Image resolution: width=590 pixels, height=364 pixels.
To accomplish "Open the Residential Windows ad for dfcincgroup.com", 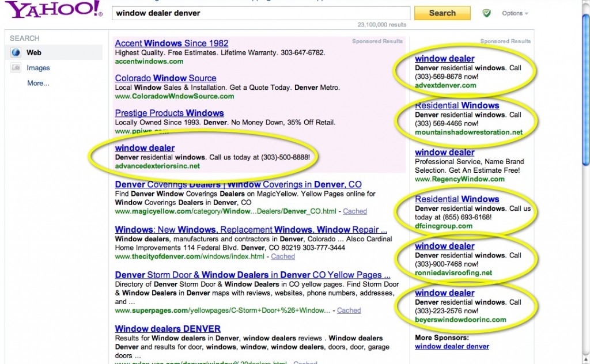I will point(457,199).
